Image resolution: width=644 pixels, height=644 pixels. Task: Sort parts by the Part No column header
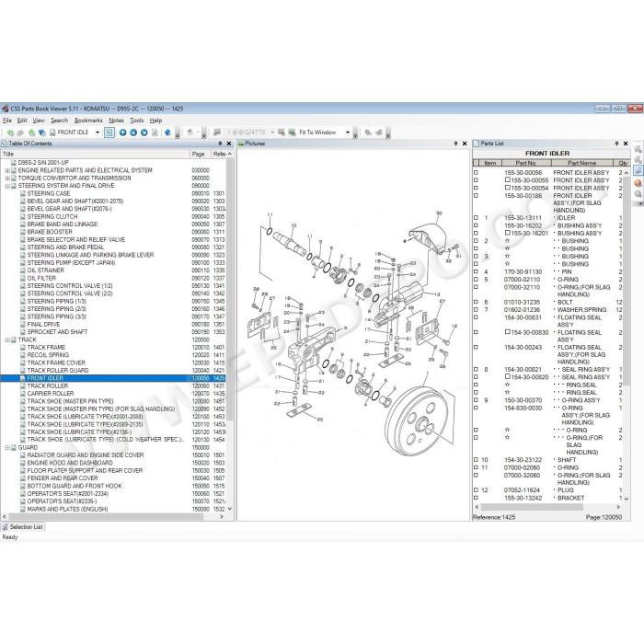pos(525,163)
